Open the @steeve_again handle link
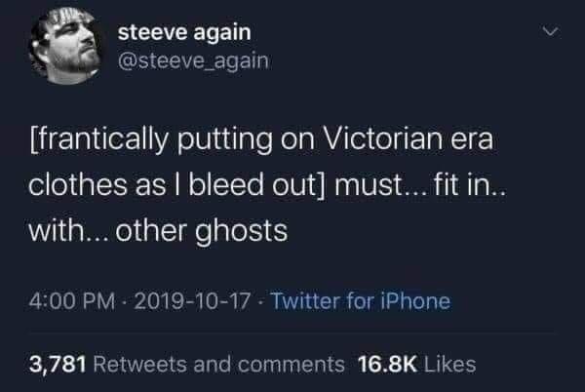585x392 pixels. pos(193,61)
